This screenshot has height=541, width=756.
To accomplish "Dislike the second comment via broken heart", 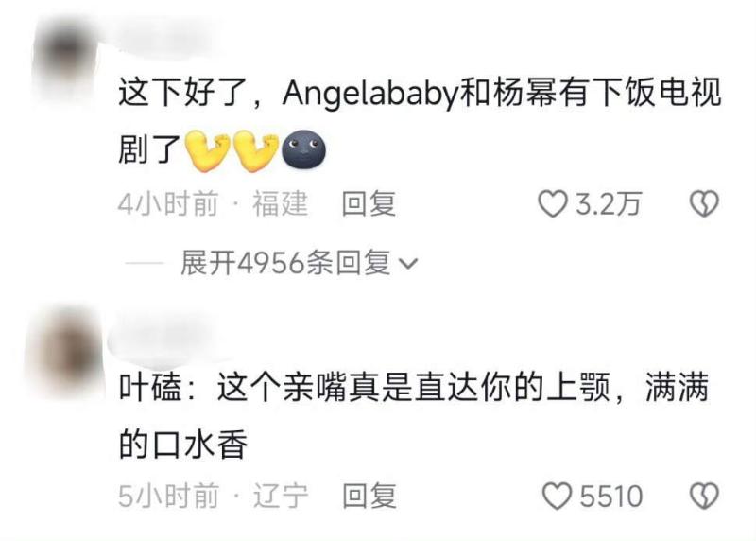I will pos(704,497).
